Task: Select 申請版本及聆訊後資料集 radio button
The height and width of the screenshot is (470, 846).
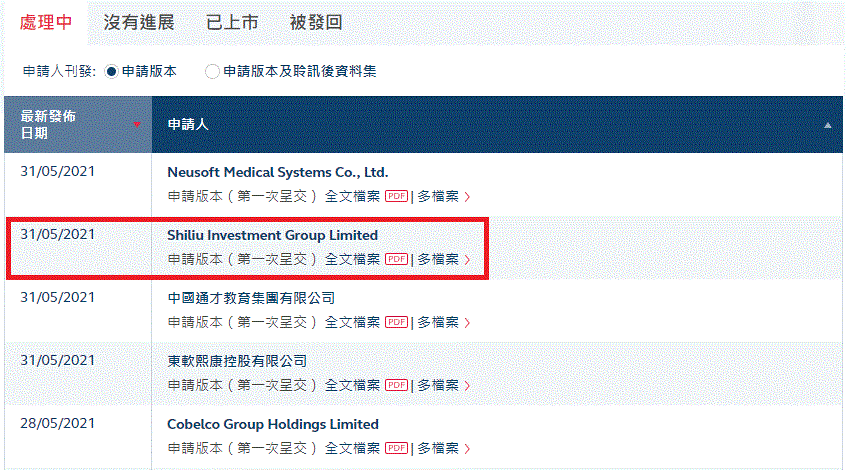Action: tap(212, 71)
